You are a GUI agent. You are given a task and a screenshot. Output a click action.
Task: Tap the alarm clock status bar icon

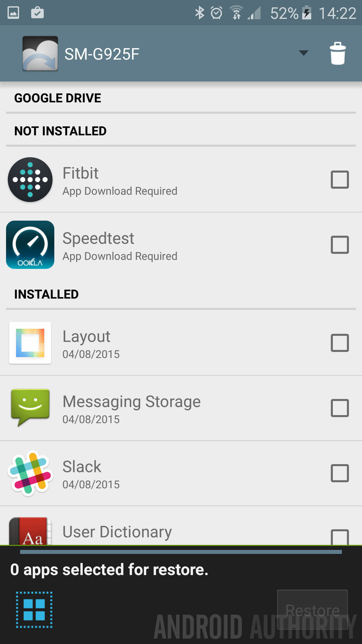pyautogui.click(x=216, y=13)
